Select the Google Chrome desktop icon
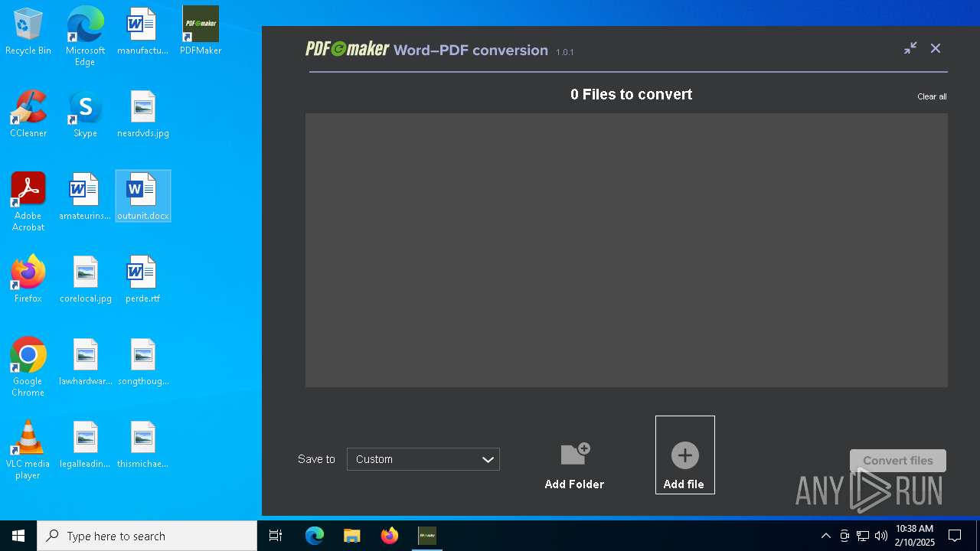This screenshot has height=551, width=980. pyautogui.click(x=28, y=367)
